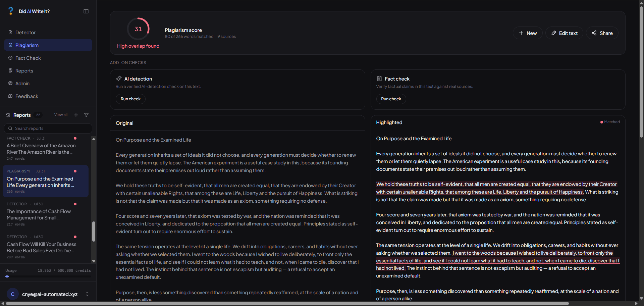
Task: Click the Edit text button
Action: pos(564,33)
